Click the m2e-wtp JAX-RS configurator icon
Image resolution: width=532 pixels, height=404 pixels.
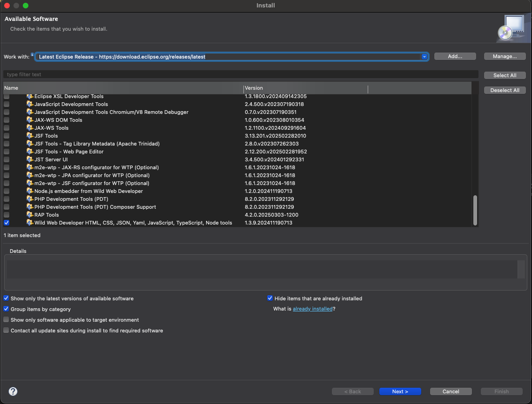(x=30, y=167)
